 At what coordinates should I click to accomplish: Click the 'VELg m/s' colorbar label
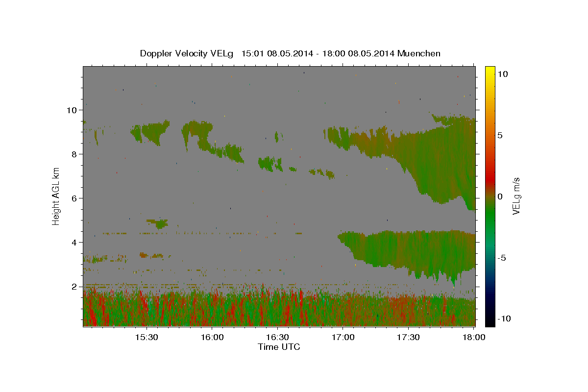click(x=516, y=196)
